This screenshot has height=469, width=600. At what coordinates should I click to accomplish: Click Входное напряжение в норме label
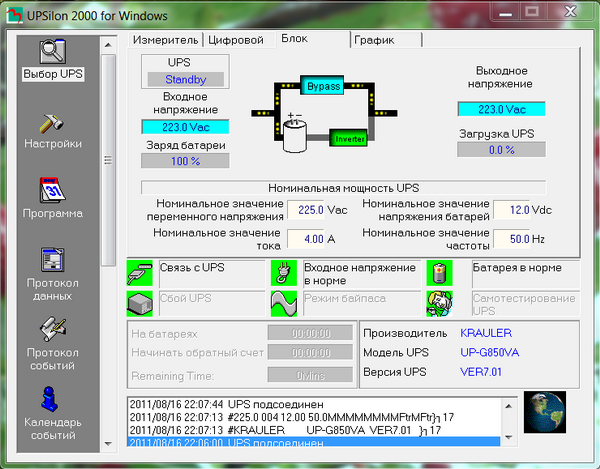[360, 274]
